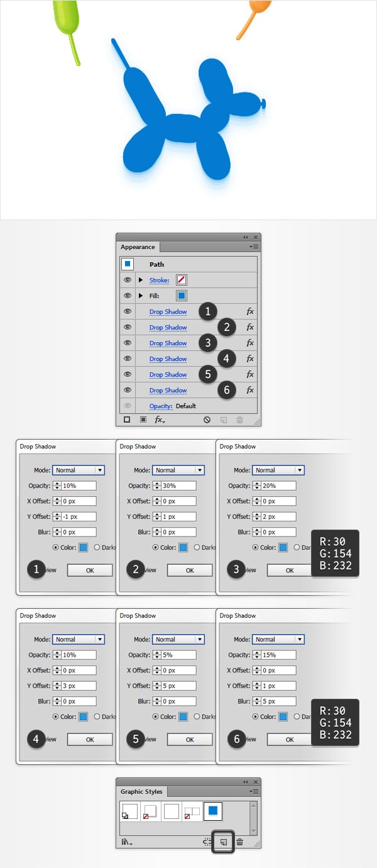
Task: Click Break Link to Graphic Style icon
Action: [207, 842]
